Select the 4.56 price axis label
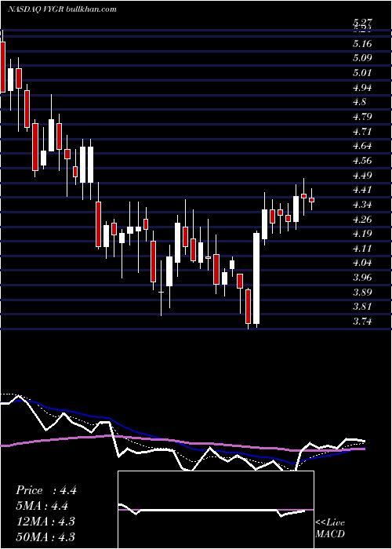 click(362, 160)
